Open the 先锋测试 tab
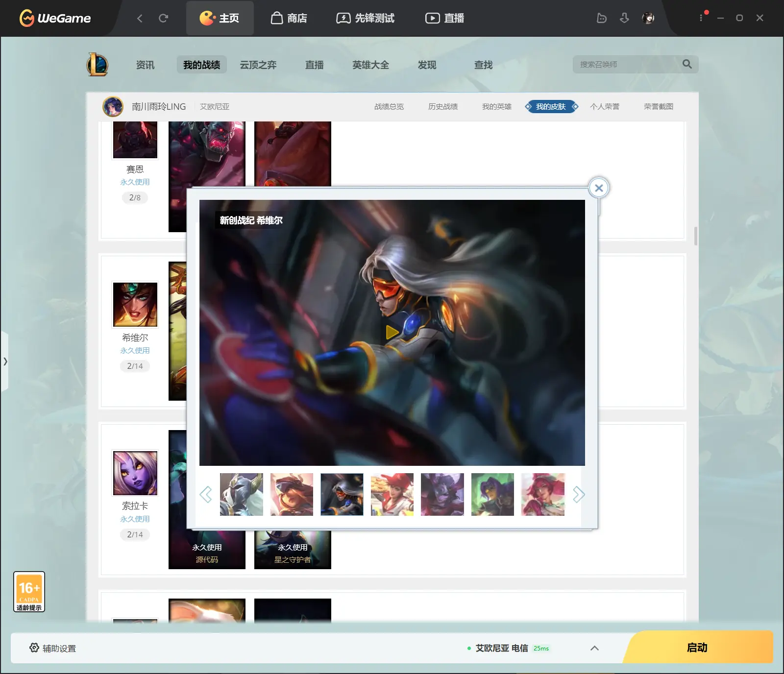 coord(365,18)
